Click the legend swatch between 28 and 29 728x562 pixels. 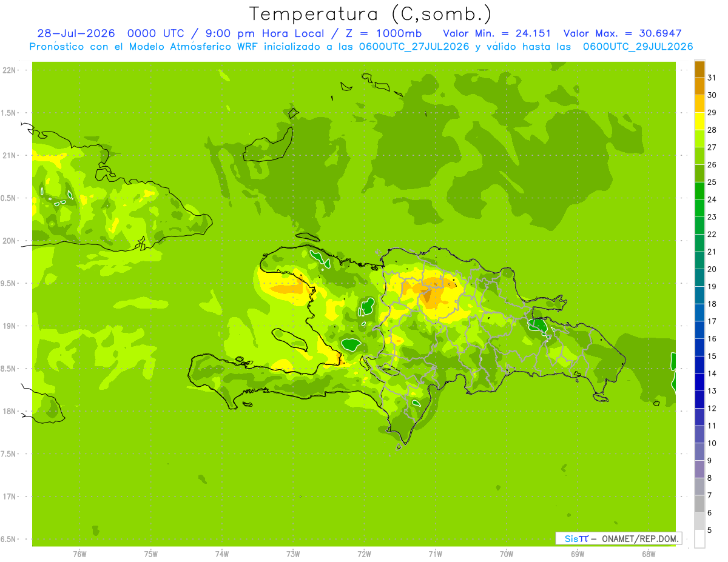click(x=699, y=121)
